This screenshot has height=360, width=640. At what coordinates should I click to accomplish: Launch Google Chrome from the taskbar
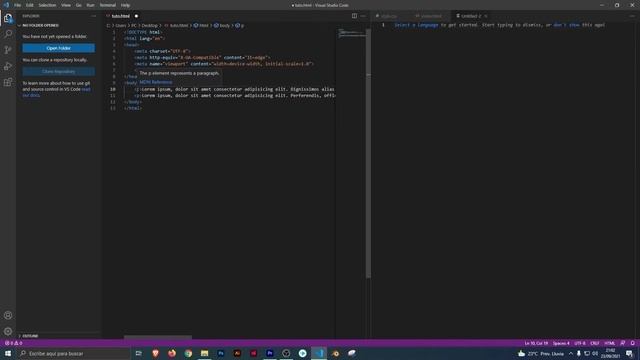pos(188,353)
